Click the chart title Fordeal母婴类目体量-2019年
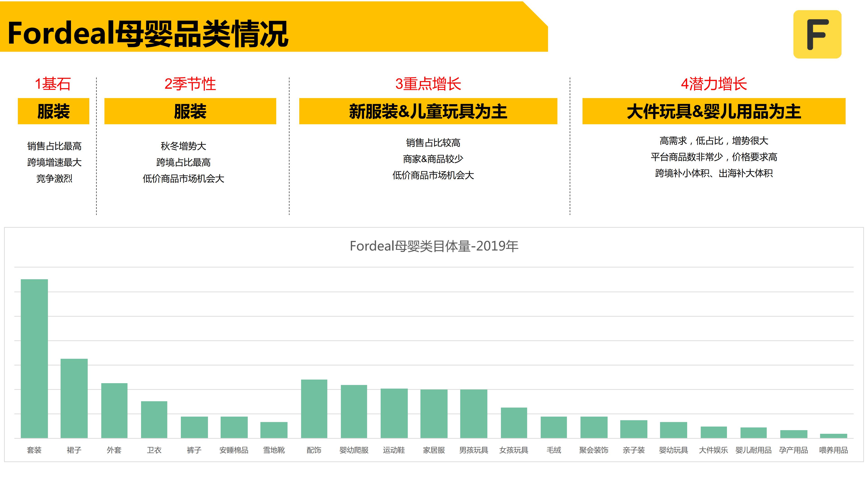868x488 pixels. tap(434, 246)
